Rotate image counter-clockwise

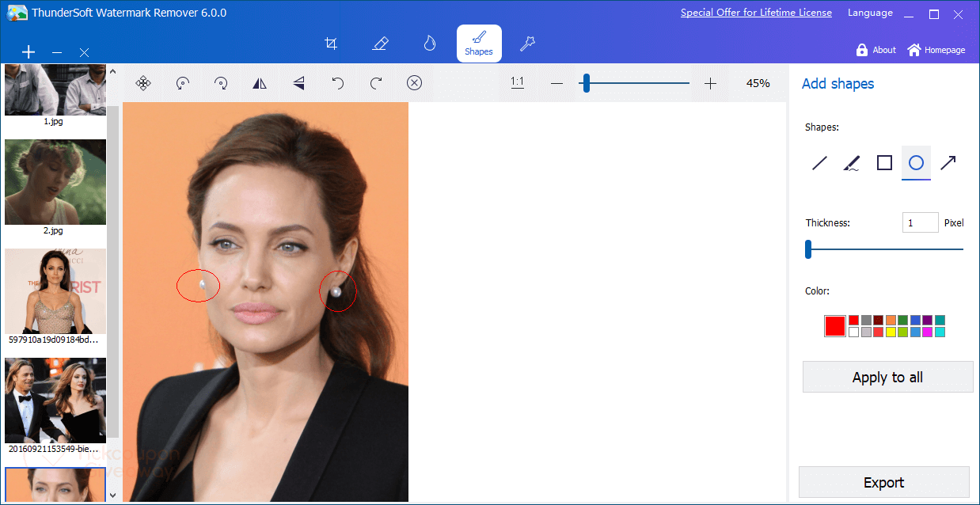183,83
